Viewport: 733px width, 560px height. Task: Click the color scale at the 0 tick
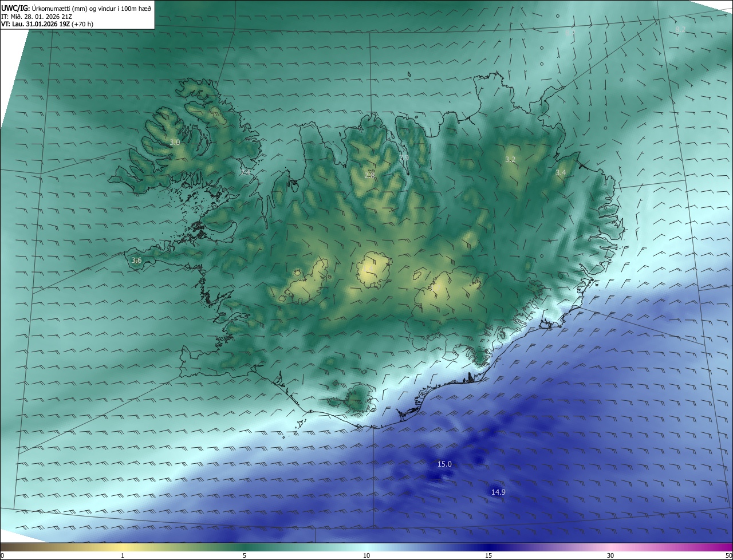pos(2,555)
